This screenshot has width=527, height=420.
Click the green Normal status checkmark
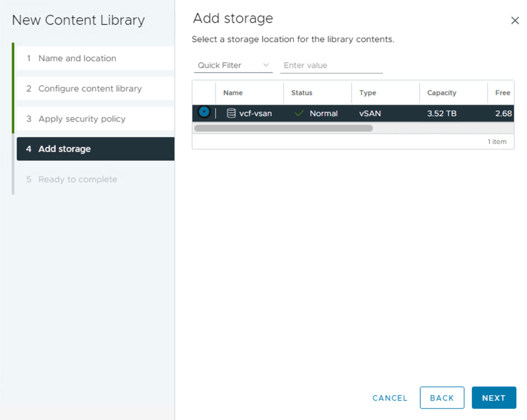pyautogui.click(x=299, y=114)
